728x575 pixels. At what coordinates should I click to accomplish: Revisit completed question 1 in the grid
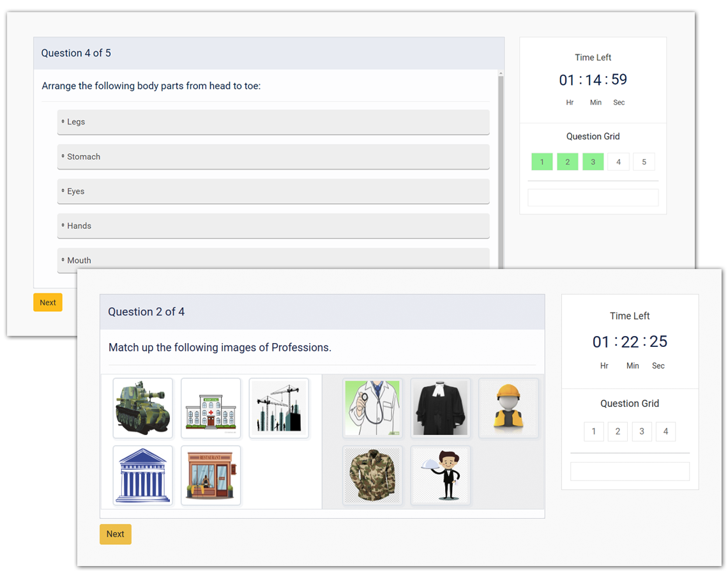coord(542,162)
